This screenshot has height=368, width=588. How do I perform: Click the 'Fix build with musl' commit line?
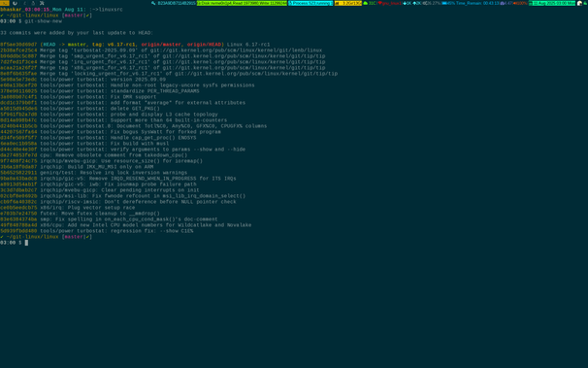(84, 144)
